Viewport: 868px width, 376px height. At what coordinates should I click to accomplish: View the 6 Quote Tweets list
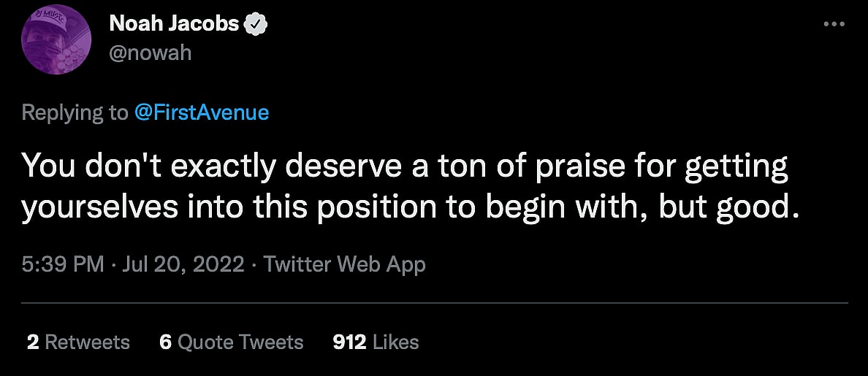(231, 342)
